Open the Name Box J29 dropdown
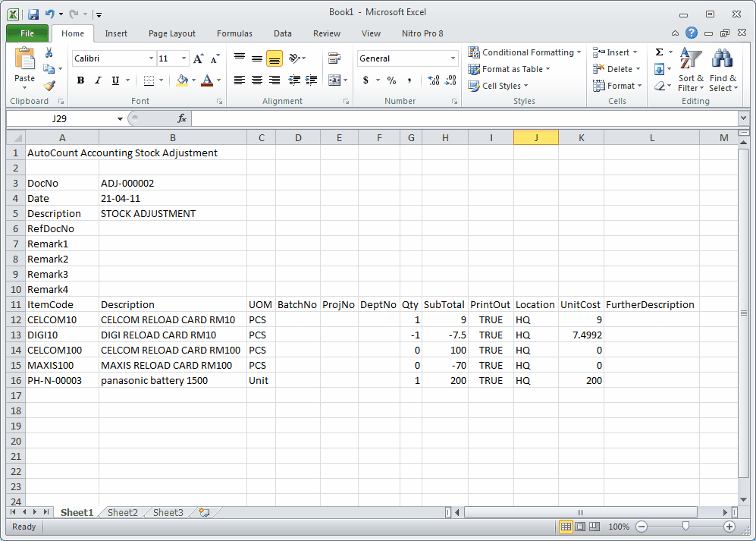This screenshot has width=756, height=541. tap(120, 118)
